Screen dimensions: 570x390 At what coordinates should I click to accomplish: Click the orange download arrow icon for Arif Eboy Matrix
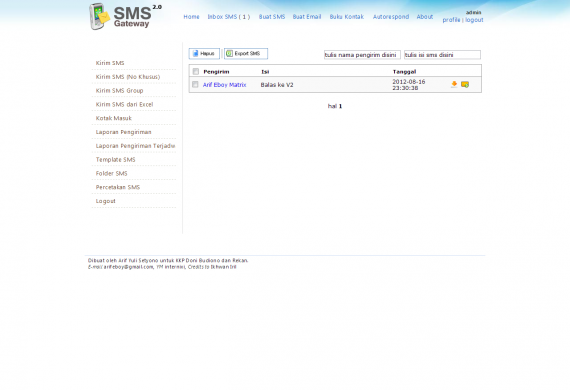pos(454,84)
